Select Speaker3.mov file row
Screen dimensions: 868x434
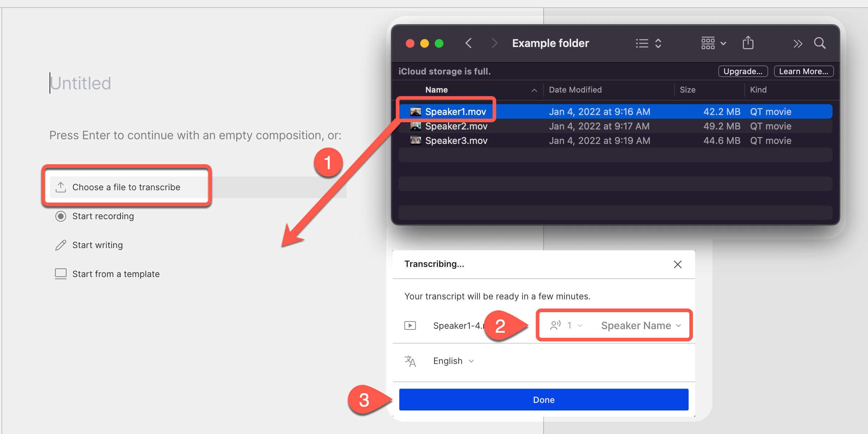point(616,140)
